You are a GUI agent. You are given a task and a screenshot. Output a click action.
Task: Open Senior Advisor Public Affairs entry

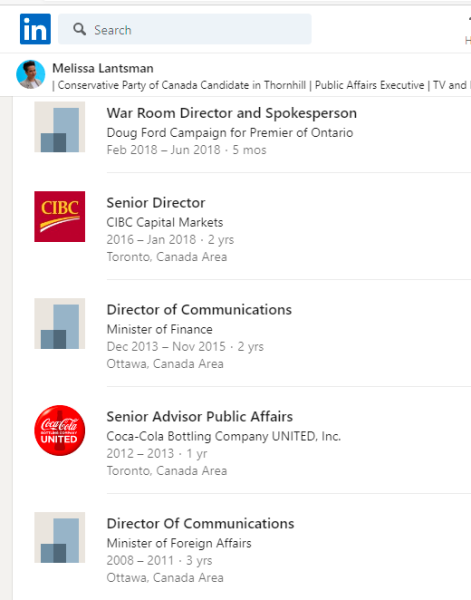[x=200, y=417]
